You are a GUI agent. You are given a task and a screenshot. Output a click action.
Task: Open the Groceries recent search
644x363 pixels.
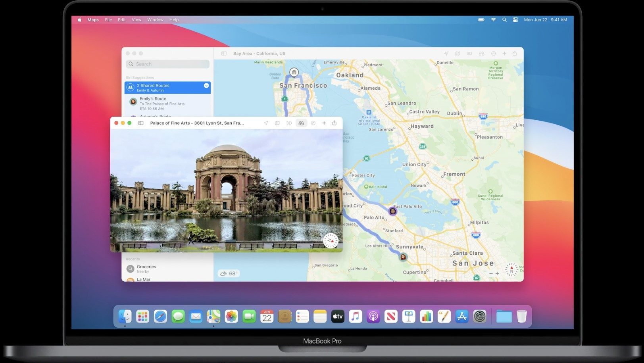tap(168, 269)
